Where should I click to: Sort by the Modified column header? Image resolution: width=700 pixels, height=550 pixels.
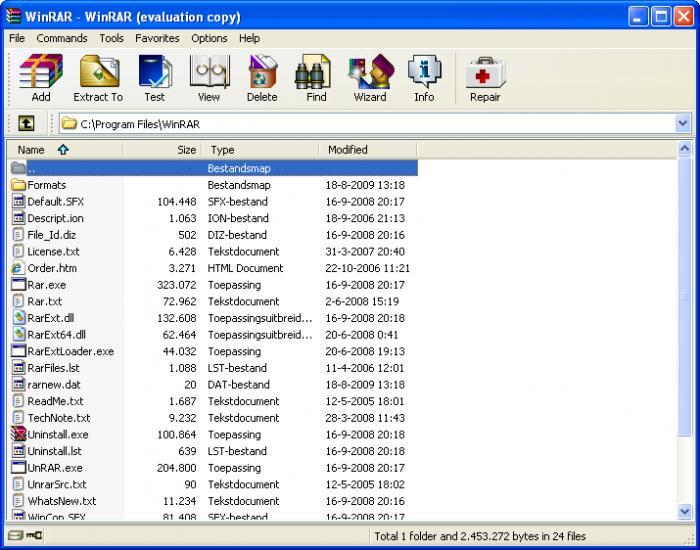point(368,150)
